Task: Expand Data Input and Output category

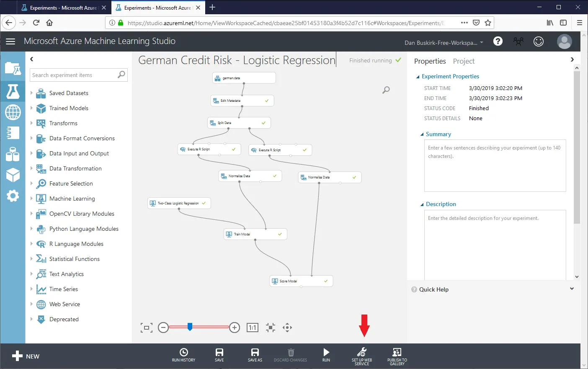Action: click(x=31, y=153)
